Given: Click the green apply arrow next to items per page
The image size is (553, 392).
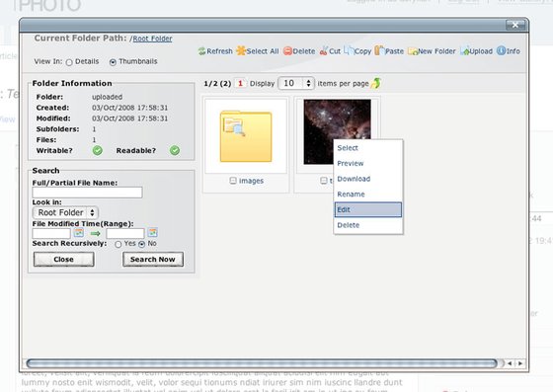Looking at the screenshot, I should (x=376, y=83).
